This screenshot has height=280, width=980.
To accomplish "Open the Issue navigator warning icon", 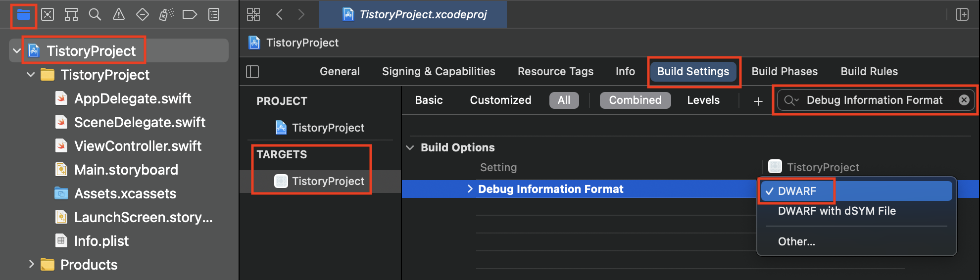I will 119,15.
